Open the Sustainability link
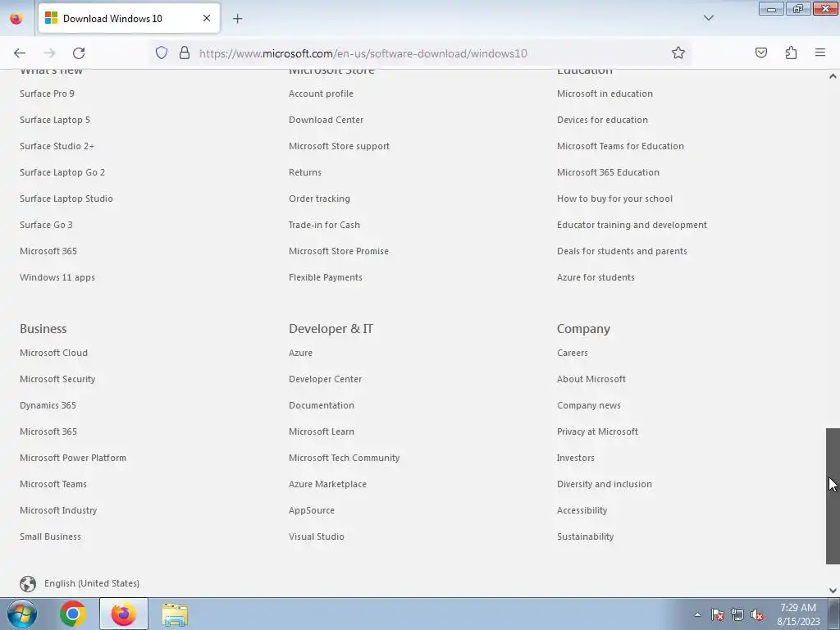Viewport: 840px width, 630px height. click(x=585, y=536)
